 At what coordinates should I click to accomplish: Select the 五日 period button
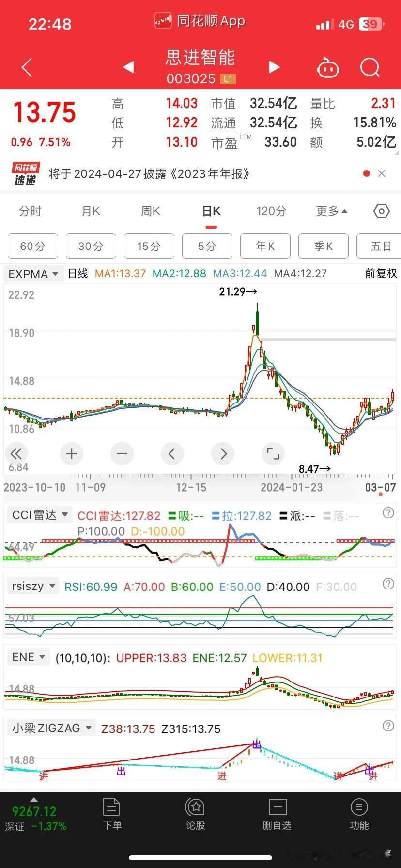379,246
